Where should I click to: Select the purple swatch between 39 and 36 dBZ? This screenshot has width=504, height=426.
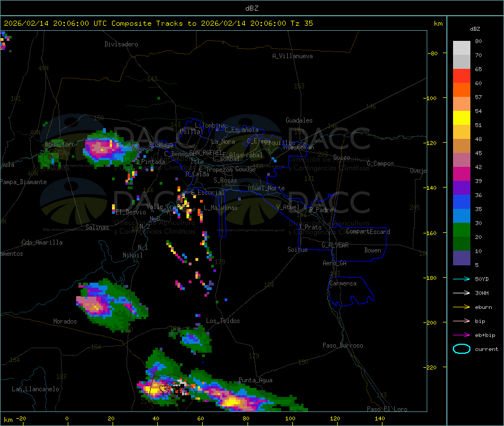(x=461, y=188)
